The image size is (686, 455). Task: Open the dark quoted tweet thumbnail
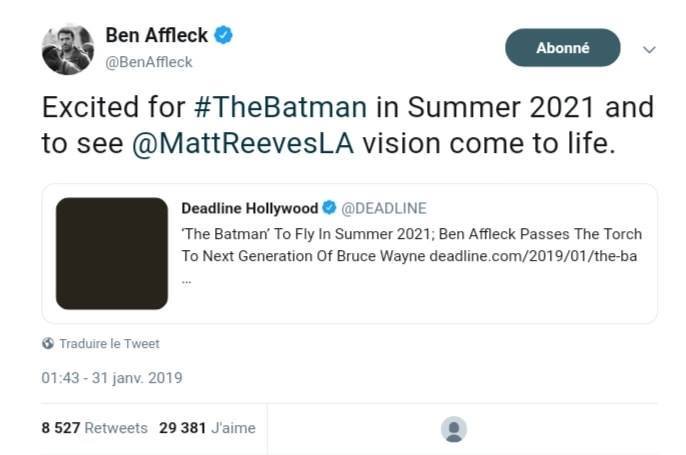(112, 253)
